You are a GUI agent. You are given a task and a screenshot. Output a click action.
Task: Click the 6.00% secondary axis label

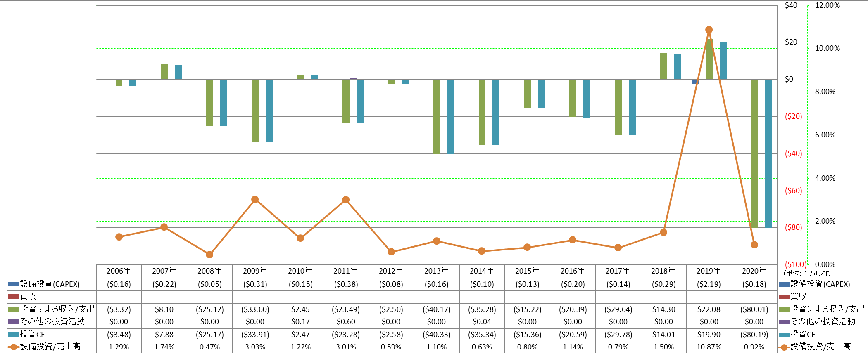[x=825, y=135]
